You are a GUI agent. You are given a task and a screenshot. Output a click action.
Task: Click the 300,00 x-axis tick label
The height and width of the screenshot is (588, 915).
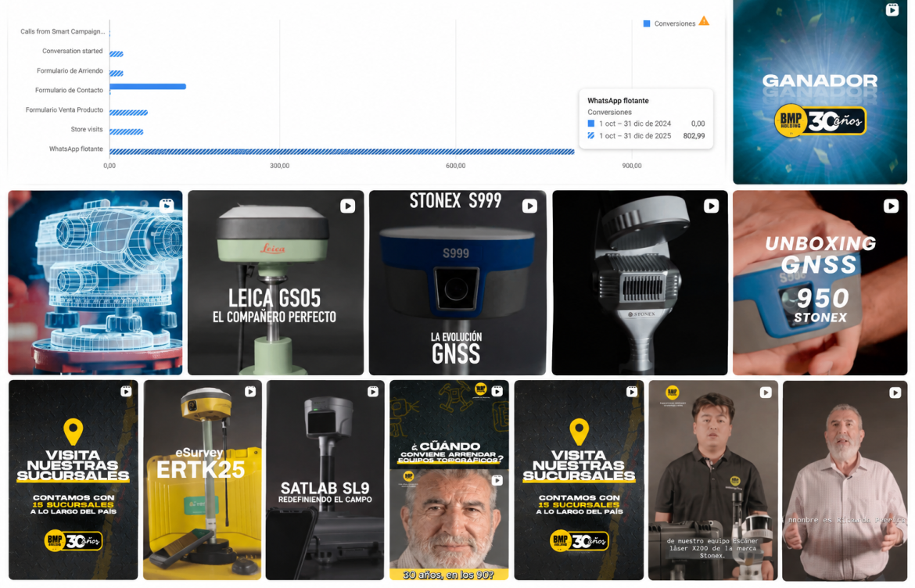(x=279, y=167)
